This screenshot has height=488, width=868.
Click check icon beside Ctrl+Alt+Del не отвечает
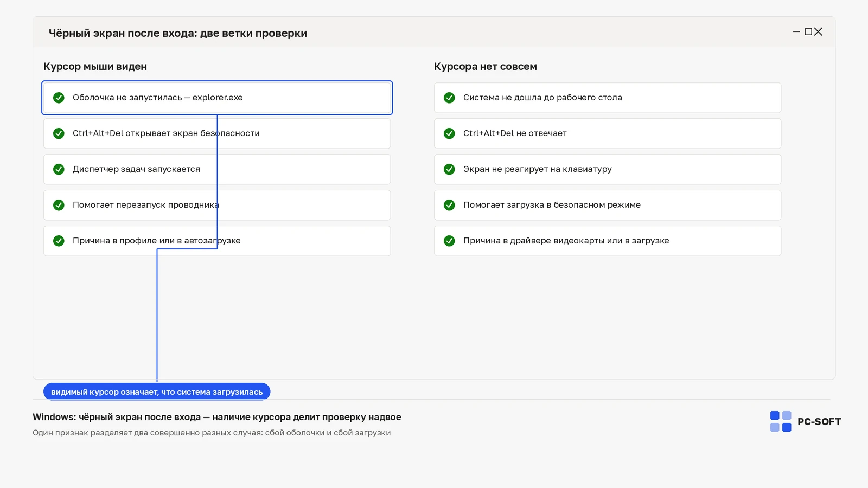(449, 133)
